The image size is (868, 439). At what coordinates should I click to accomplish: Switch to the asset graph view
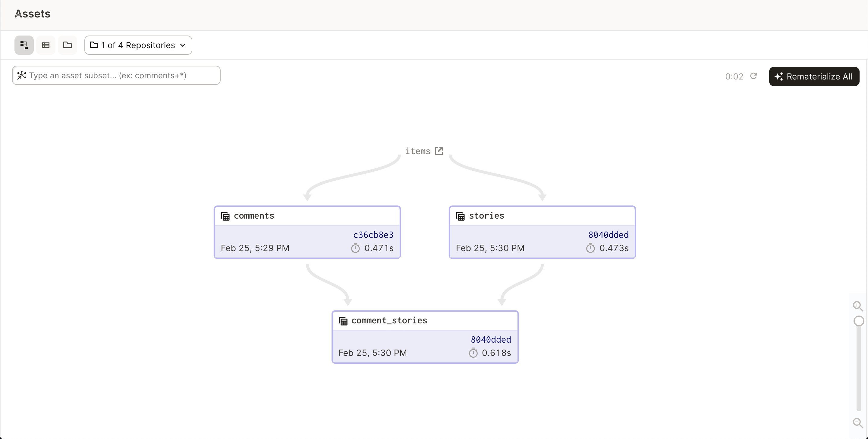pos(24,45)
